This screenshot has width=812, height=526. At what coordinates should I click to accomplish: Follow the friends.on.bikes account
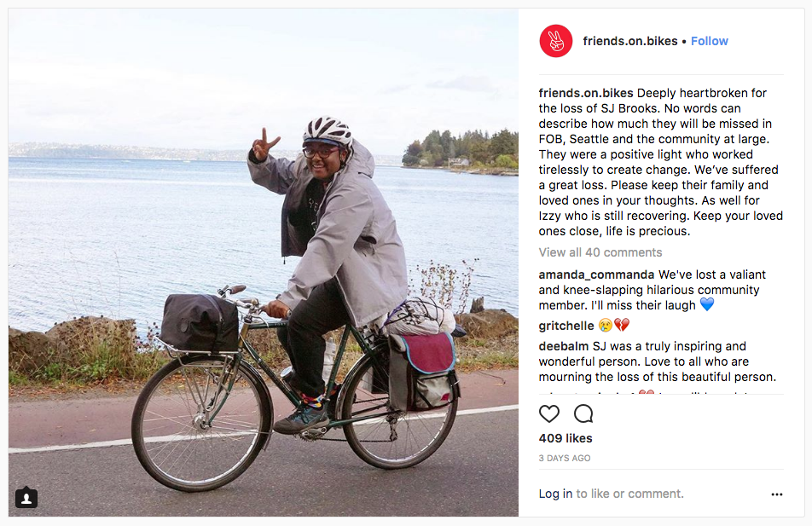[710, 41]
